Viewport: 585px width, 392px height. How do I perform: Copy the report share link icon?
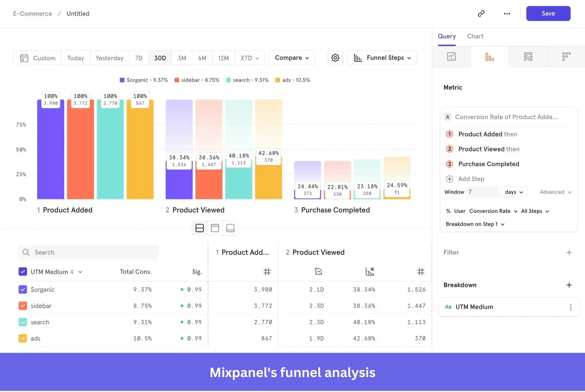coord(481,13)
